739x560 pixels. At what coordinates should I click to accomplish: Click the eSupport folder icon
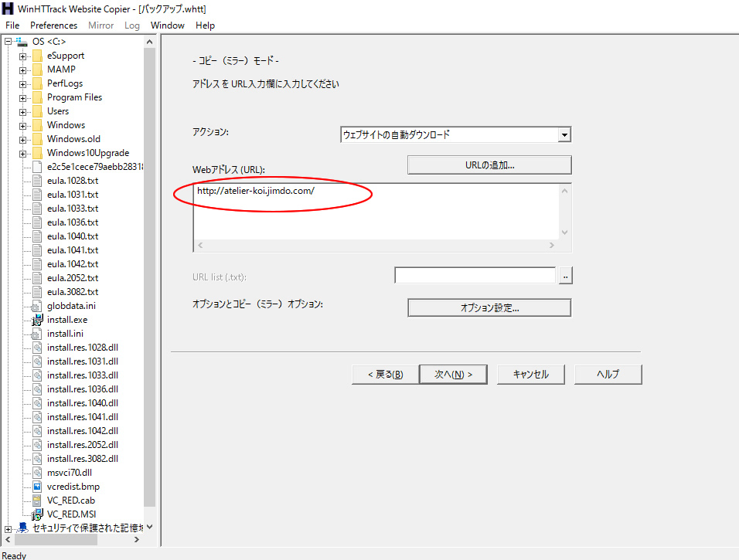[37, 55]
